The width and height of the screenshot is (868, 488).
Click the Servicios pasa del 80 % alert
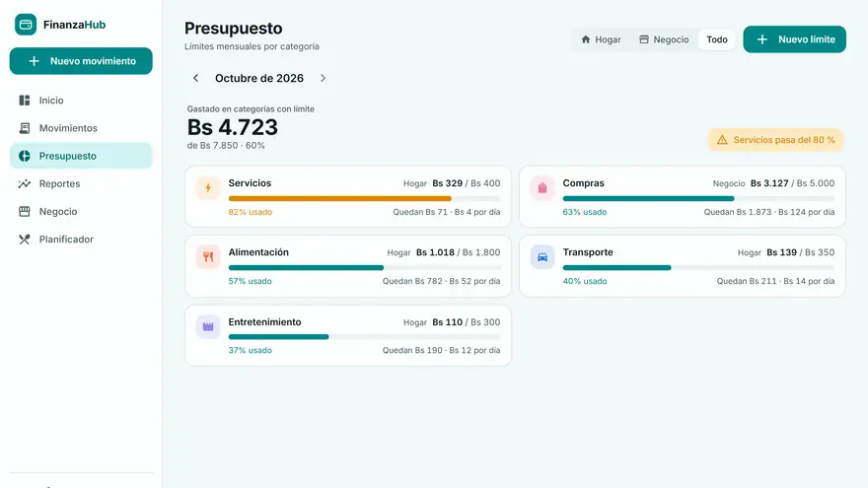tap(775, 140)
